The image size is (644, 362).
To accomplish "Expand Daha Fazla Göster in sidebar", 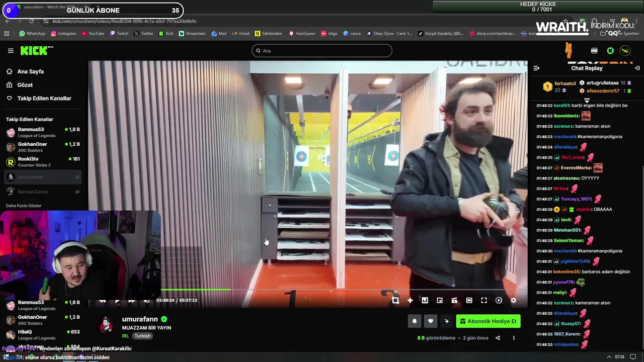I will click(x=24, y=206).
